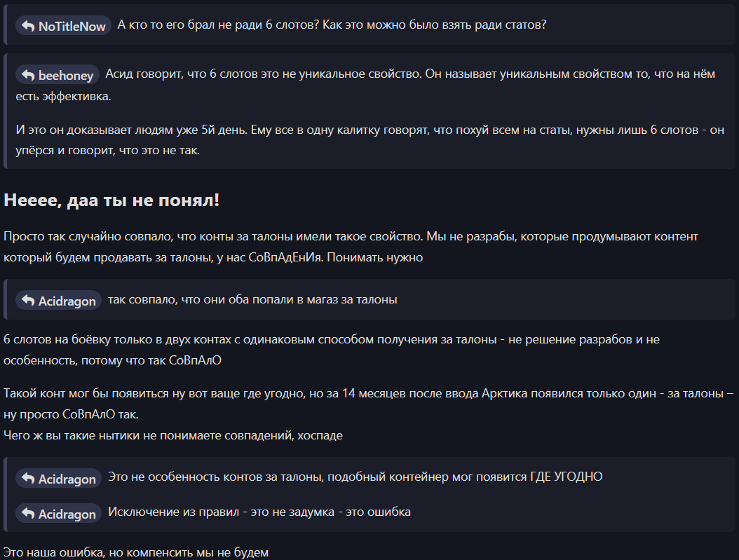The image size is (739, 560).
Task: Click the quoted text 'Асид говорит, что 6 слотов'
Action: pos(365,85)
